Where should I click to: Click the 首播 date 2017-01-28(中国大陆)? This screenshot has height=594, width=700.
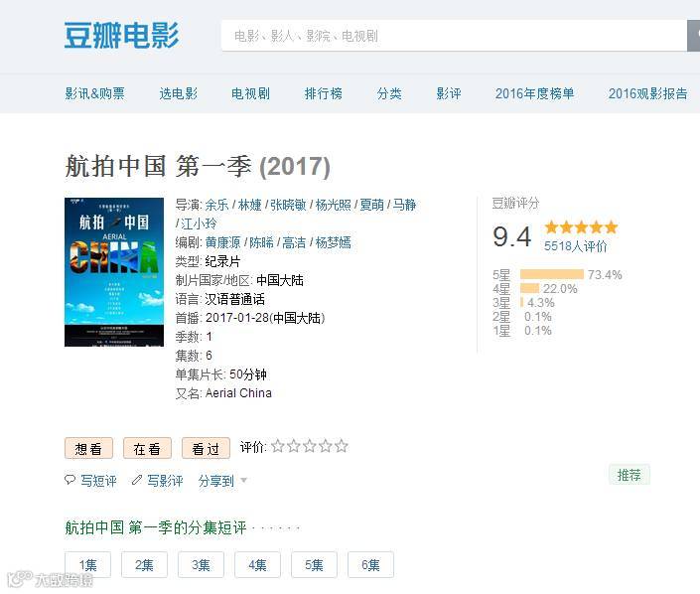click(265, 318)
